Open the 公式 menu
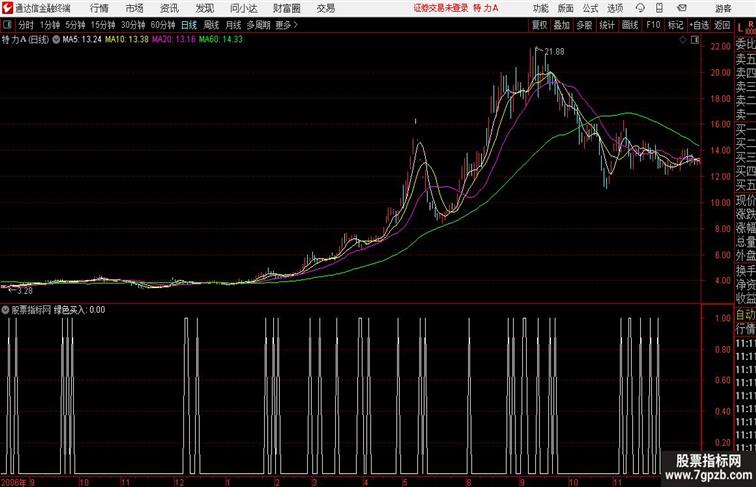The height and width of the screenshot is (487, 756). (x=590, y=8)
